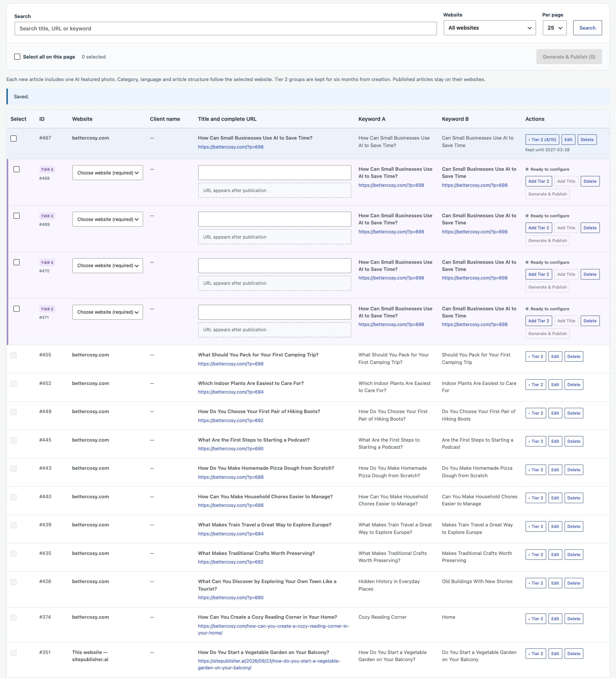Screen dimensions: 616x678
Task: Click the 'Kept until 2027-03-28' note
Action: pos(547,150)
